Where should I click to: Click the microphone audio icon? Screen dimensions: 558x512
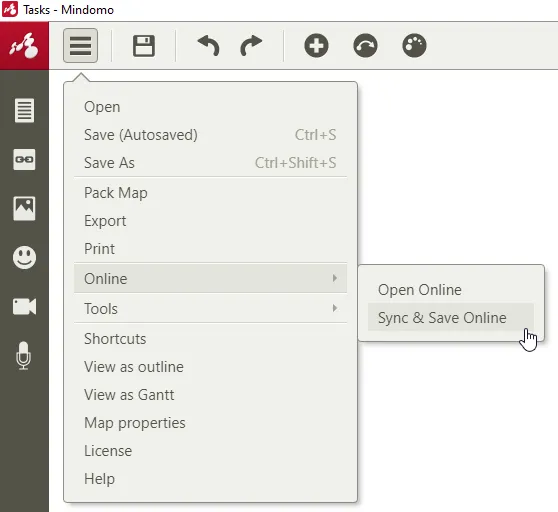tap(24, 356)
